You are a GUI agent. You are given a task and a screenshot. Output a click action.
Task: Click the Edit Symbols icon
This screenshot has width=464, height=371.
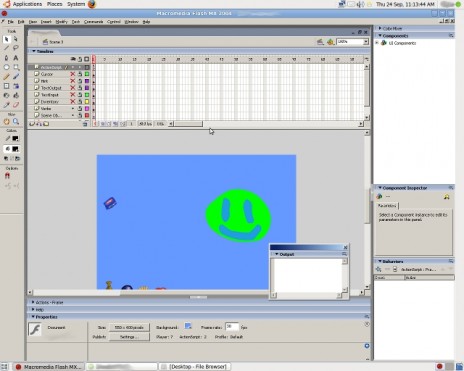pyautogui.click(x=330, y=42)
